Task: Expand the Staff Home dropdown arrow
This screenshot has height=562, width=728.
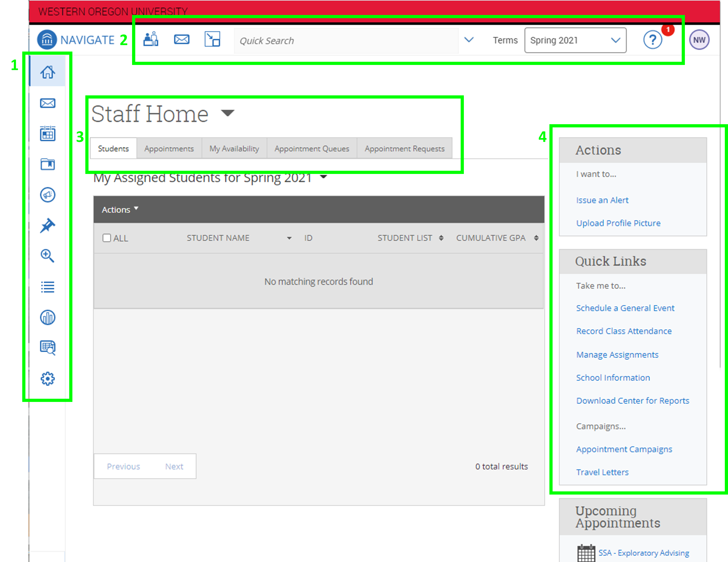Action: point(228,113)
